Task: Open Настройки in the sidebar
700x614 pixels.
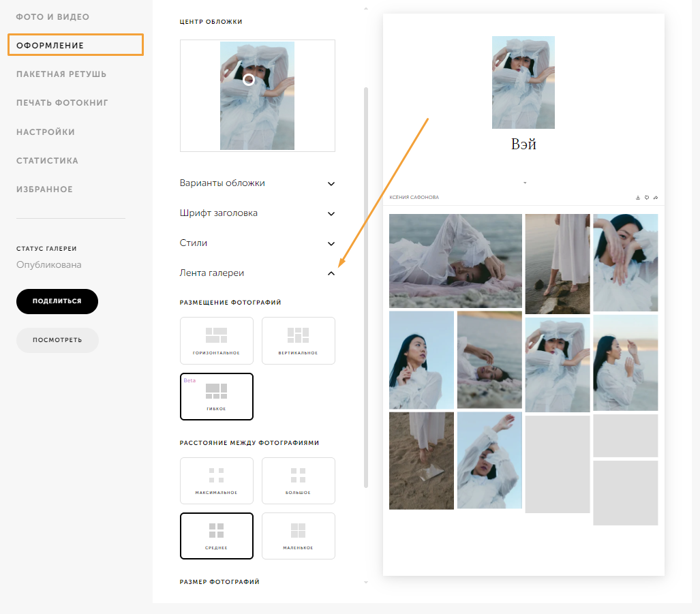Action: pyautogui.click(x=46, y=132)
